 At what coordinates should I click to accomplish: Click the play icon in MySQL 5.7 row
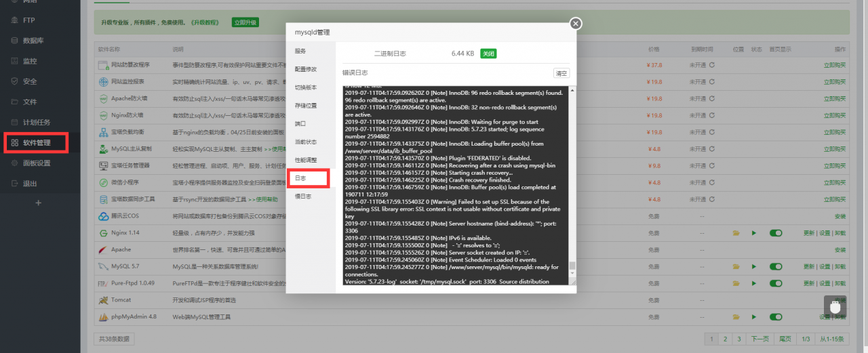coord(753,266)
